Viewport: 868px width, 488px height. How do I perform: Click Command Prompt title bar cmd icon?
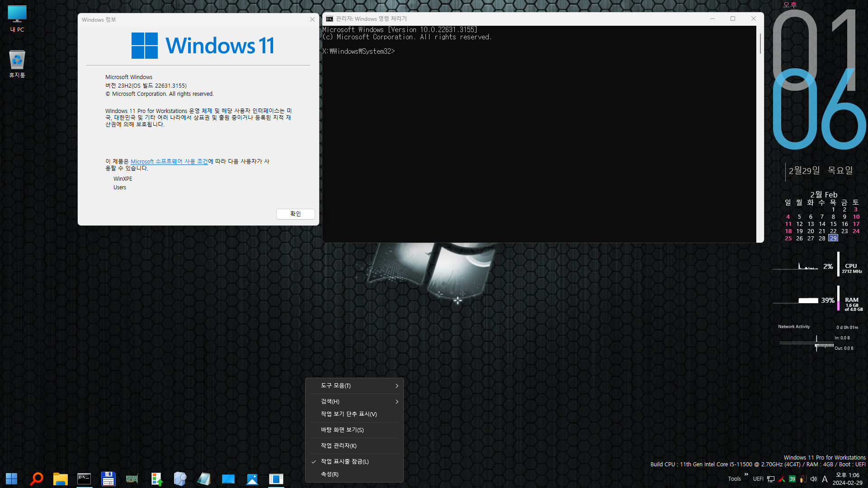click(x=330, y=19)
